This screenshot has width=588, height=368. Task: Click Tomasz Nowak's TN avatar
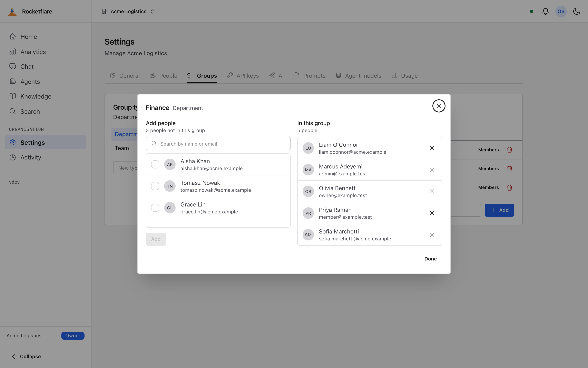coord(170,186)
